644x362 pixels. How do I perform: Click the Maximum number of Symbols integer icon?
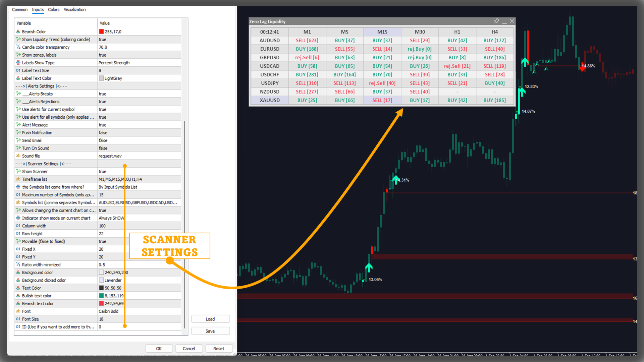18,195
